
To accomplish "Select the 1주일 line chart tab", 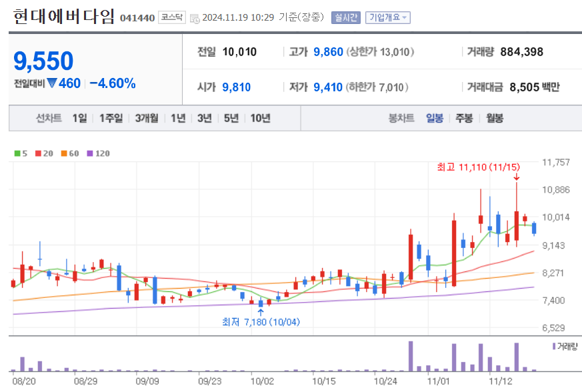I will [111, 119].
